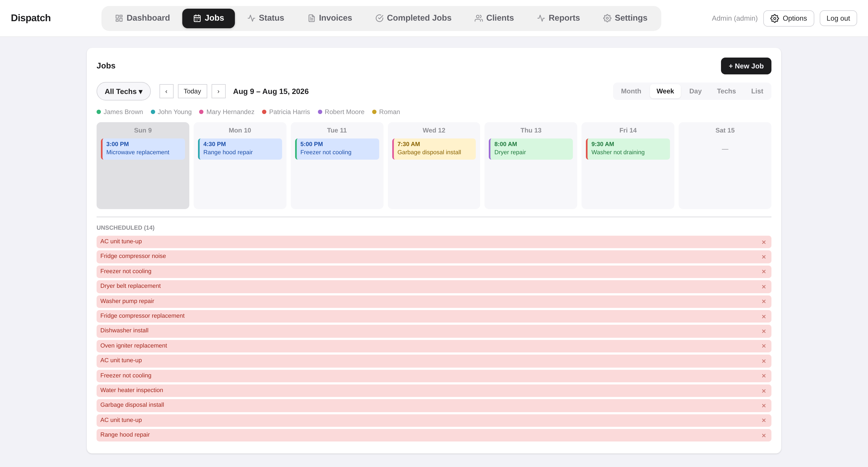Switch to Techs view
Screen dimensions: 868x467
[726, 91]
